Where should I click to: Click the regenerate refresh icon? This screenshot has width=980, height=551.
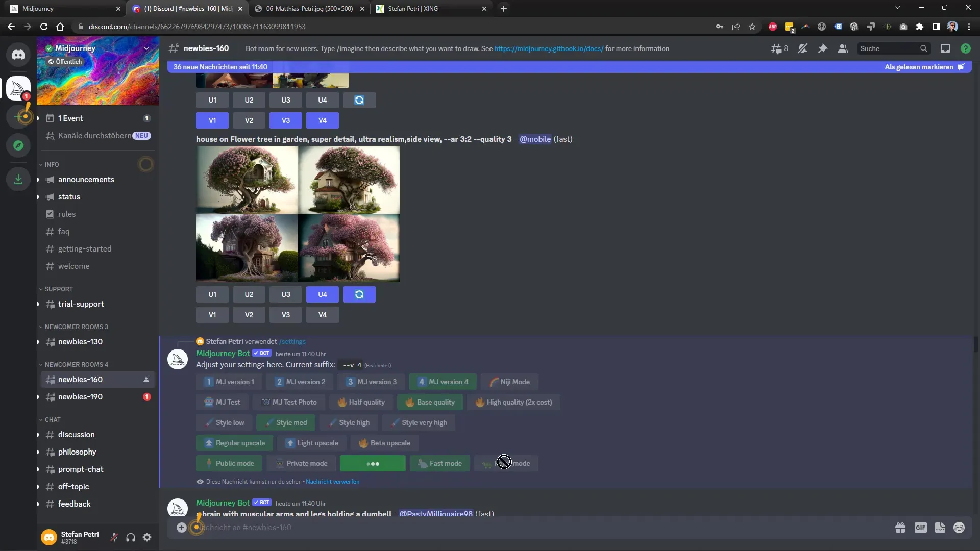click(359, 294)
